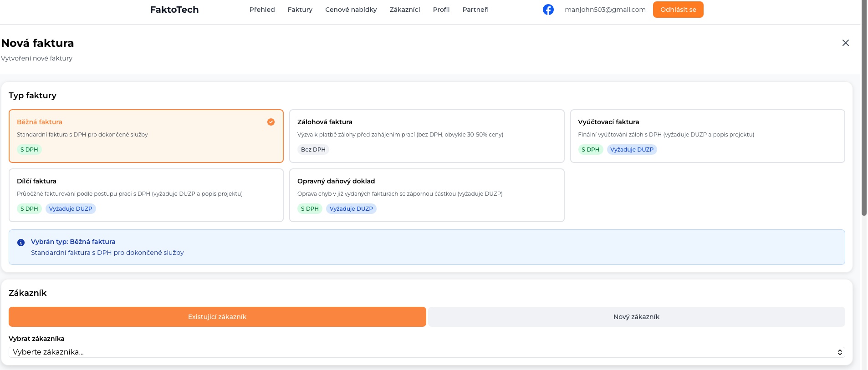868x370 pixels.
Task: Switch to Nový zákazník tab
Action: click(x=636, y=317)
